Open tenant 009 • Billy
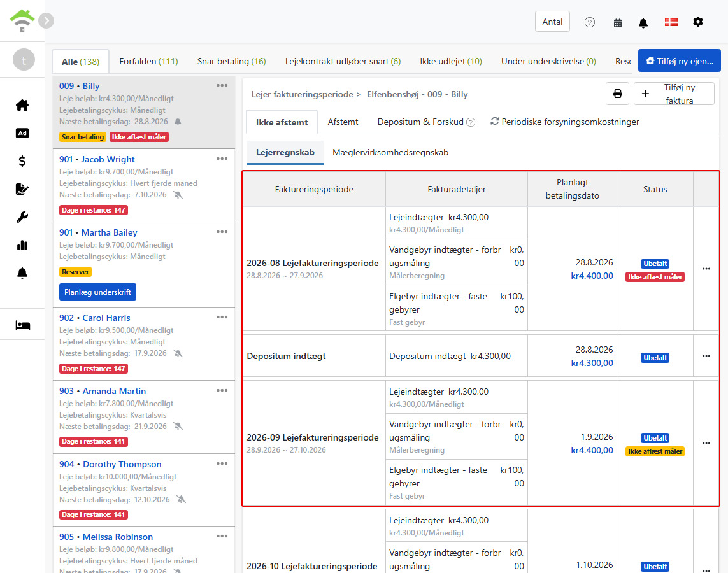 79,86
